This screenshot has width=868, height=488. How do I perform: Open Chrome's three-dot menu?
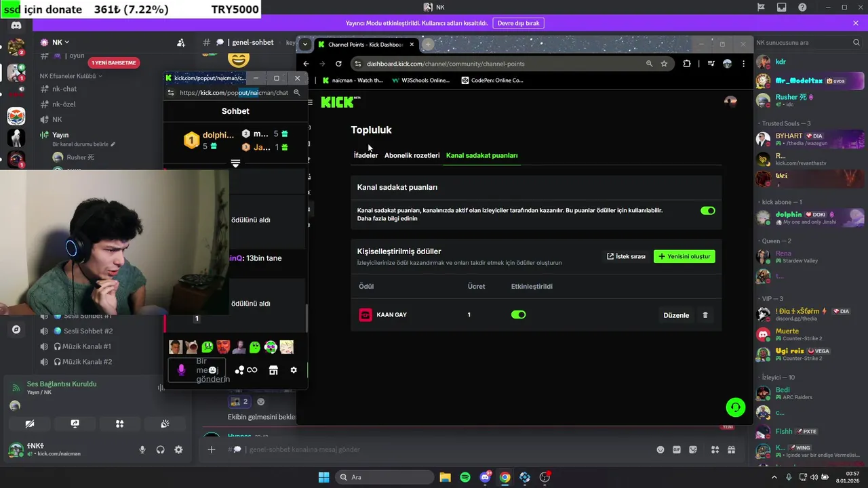coord(744,64)
